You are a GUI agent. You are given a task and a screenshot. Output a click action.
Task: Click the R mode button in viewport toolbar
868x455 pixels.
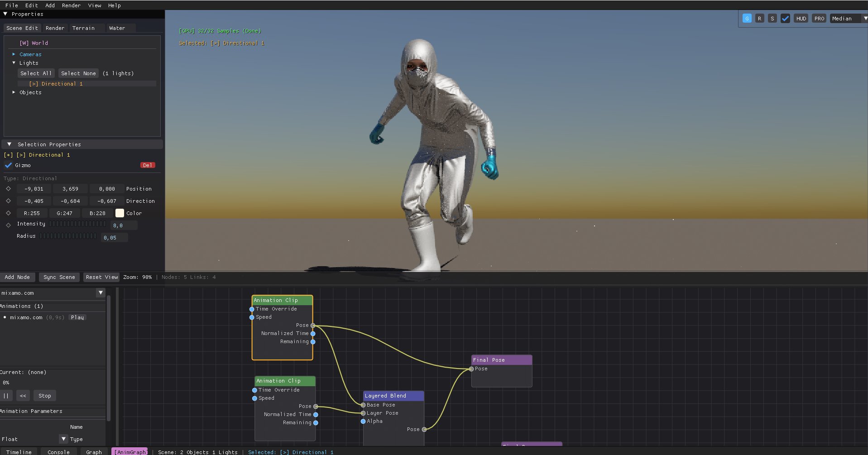[x=759, y=19]
